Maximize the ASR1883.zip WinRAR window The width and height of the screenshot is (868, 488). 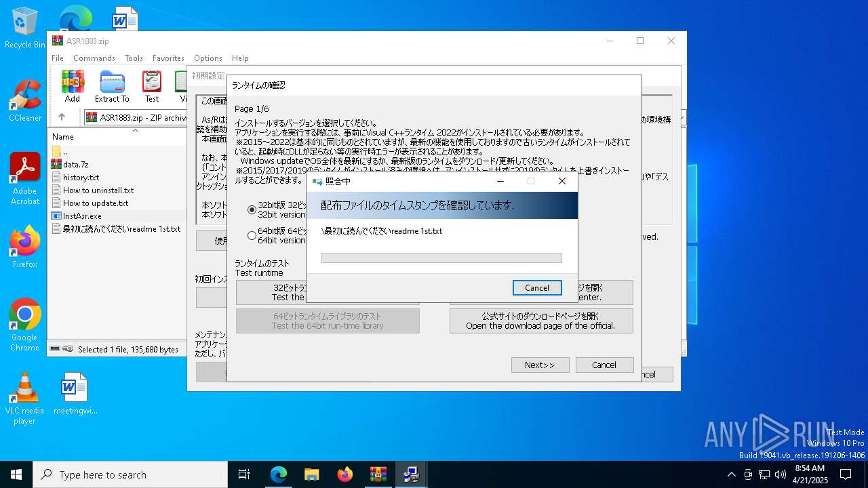pyautogui.click(x=639, y=41)
